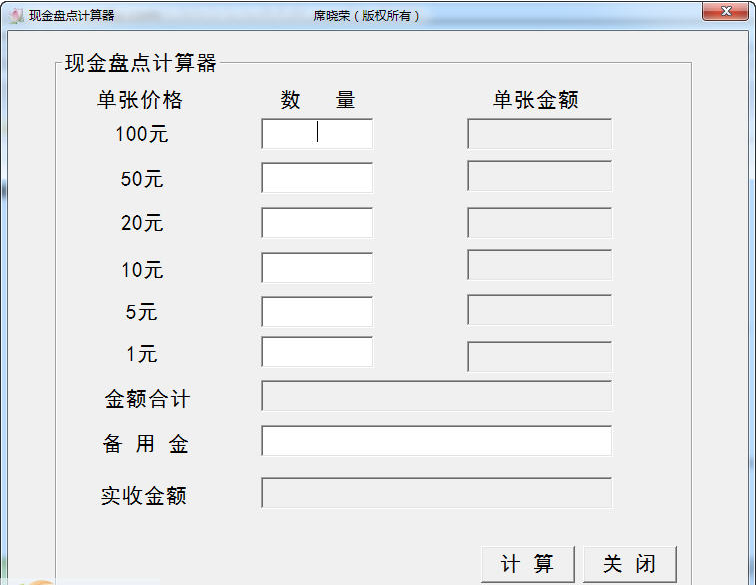This screenshot has height=585, width=756.
Task: Activate the 5元 quantity input field
Action: pyautogui.click(x=317, y=312)
